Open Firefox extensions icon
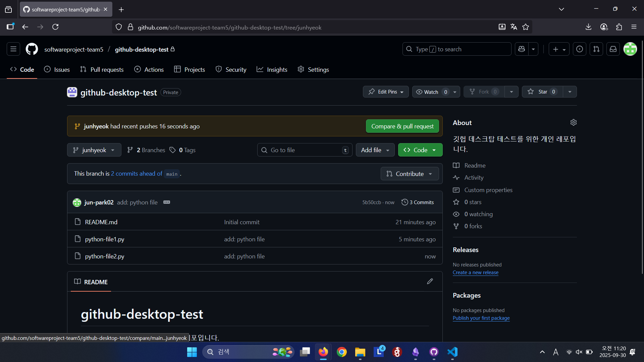Image resolution: width=644 pixels, height=362 pixels. [619, 27]
